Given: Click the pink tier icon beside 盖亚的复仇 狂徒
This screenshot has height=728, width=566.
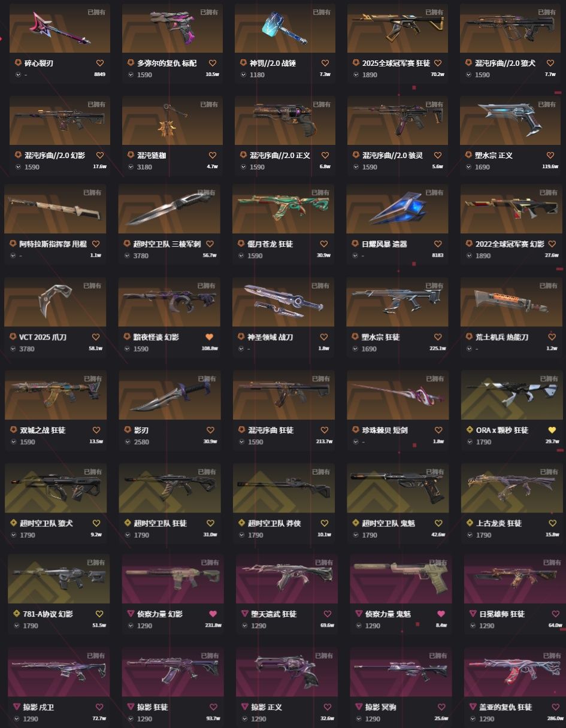Looking at the screenshot, I should click(473, 707).
